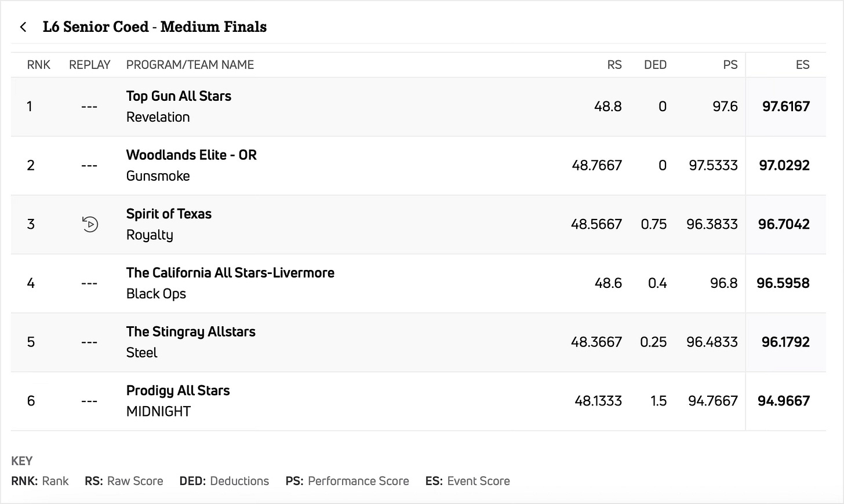The width and height of the screenshot is (844, 504).
Task: Click the DED column header
Action: click(x=655, y=65)
